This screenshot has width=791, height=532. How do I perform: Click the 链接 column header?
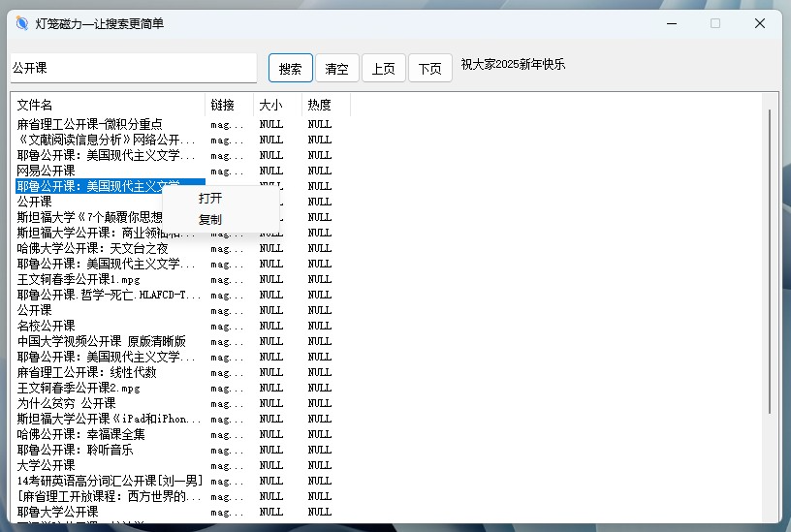click(229, 105)
